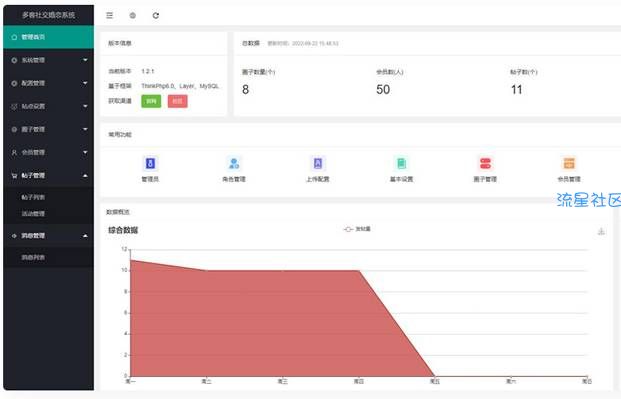Click the 综合数据 chart title
The height and width of the screenshot is (399, 621).
click(123, 230)
